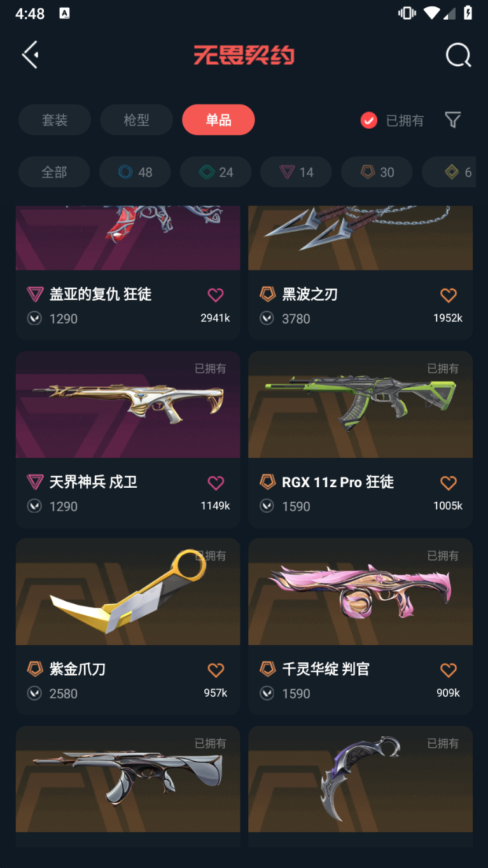
Task: Filter by blue tier with 48 items
Action: (135, 172)
